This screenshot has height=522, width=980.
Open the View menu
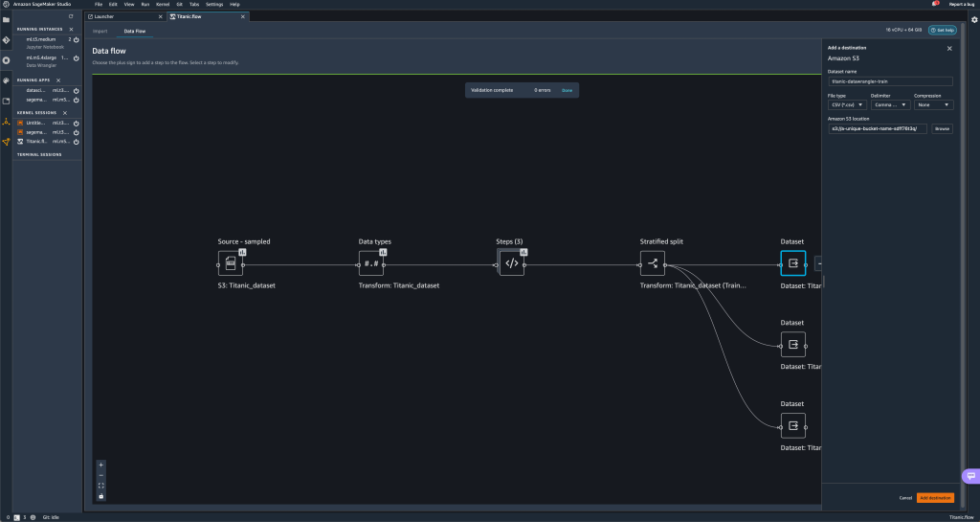[x=129, y=5]
